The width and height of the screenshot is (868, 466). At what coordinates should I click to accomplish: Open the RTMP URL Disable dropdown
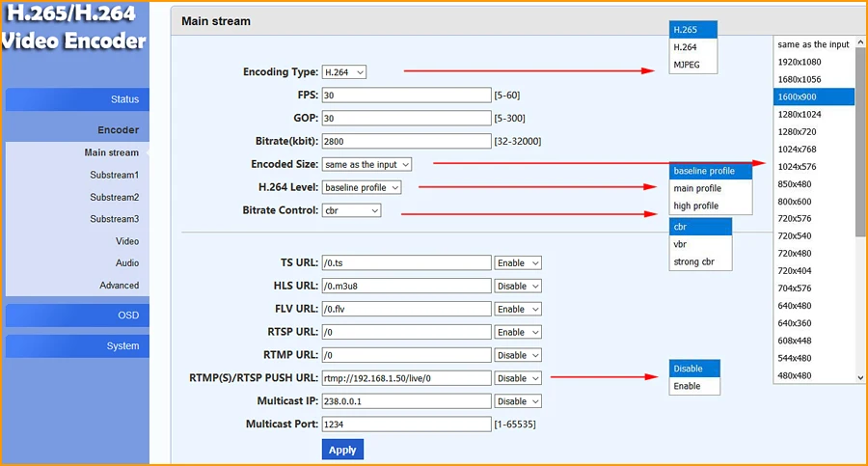pyautogui.click(x=518, y=355)
